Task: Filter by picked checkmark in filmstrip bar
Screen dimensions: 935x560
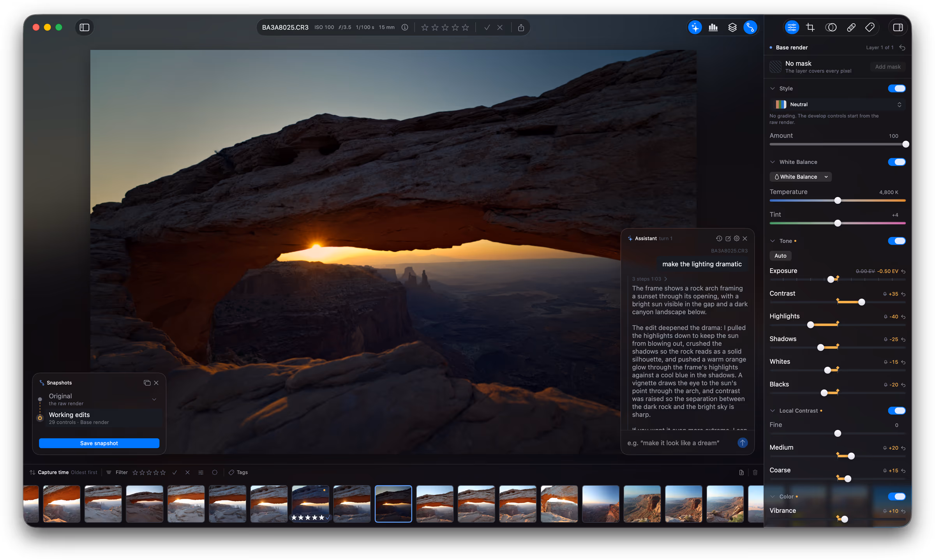Action: 175,472
